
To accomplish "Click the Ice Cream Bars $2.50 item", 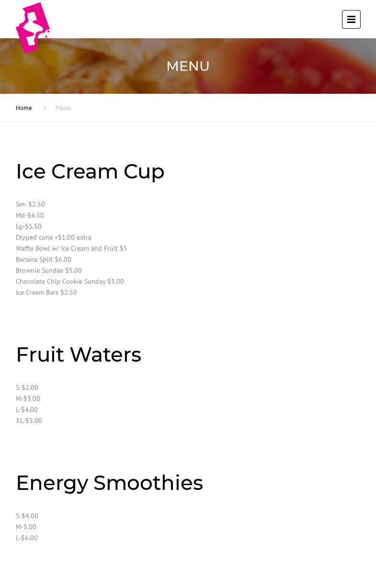I will click(46, 292).
